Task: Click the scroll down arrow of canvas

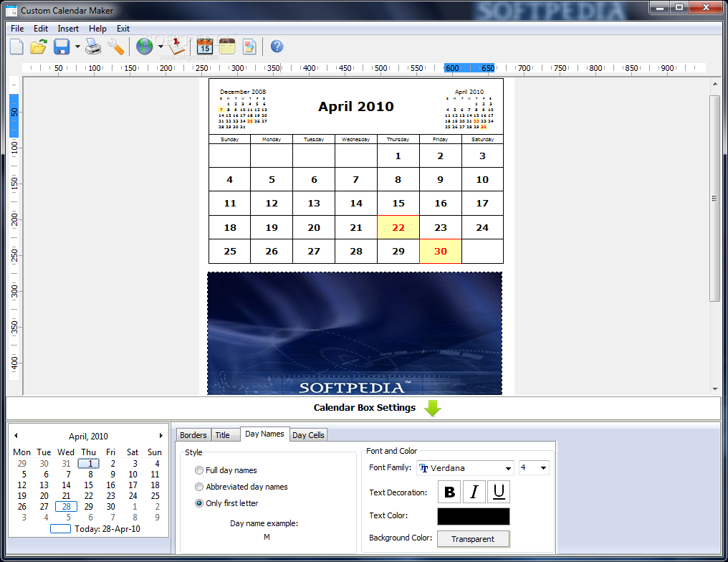Action: click(715, 389)
